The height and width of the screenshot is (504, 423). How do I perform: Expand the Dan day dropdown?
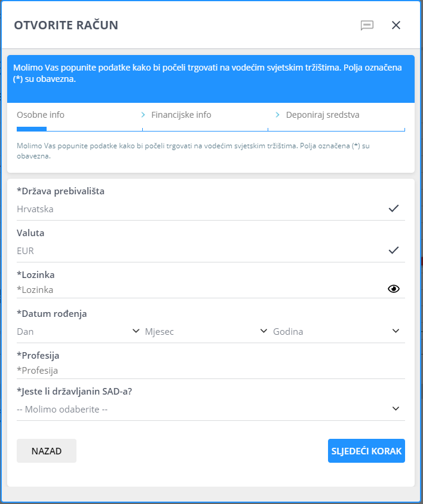click(x=78, y=331)
